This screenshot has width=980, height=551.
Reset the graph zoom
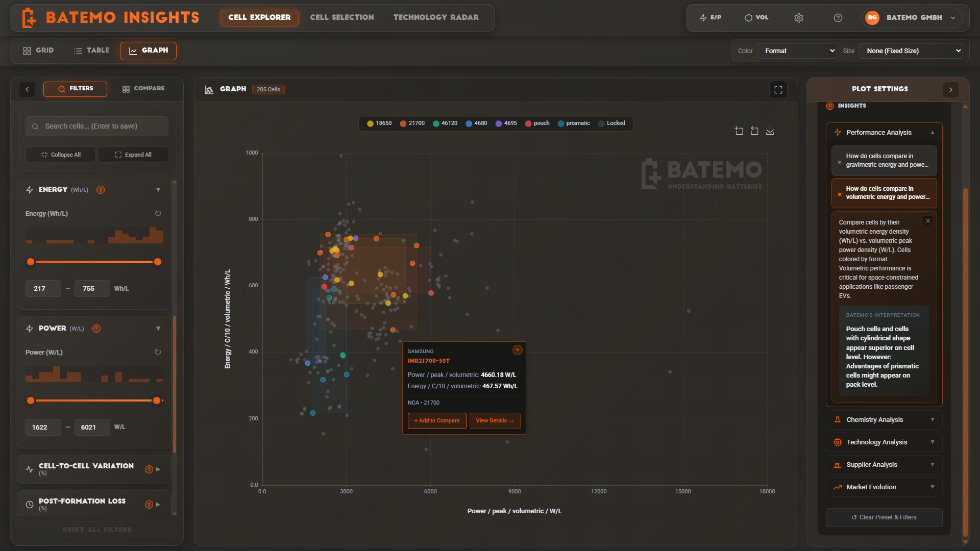(x=754, y=131)
